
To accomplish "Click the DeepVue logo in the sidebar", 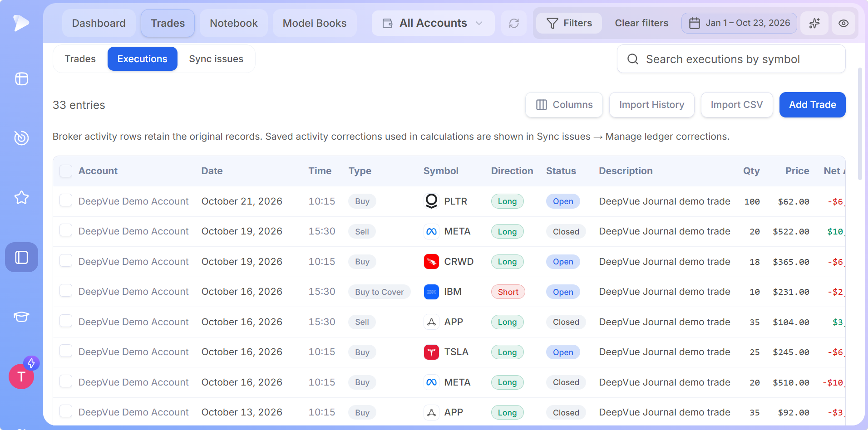I will tap(21, 23).
